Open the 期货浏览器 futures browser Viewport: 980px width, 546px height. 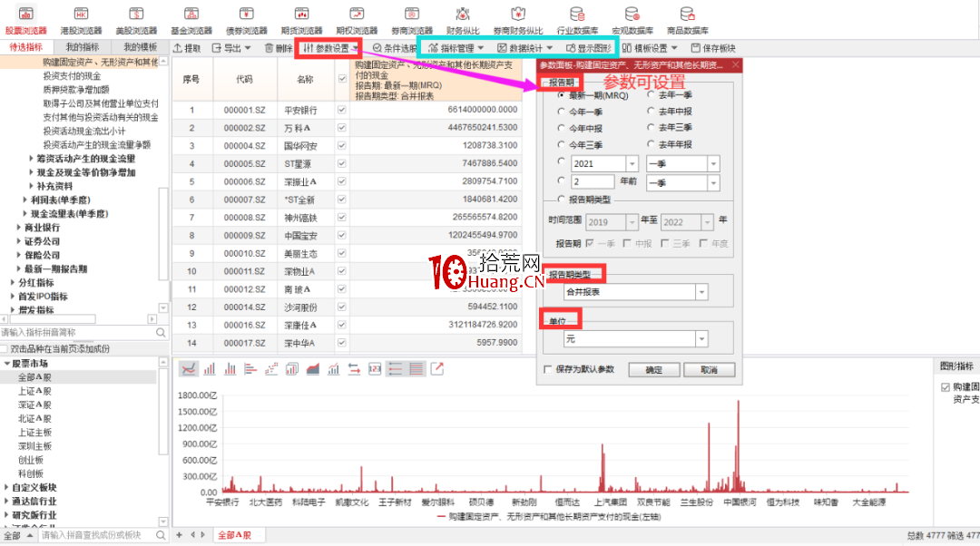301,20
